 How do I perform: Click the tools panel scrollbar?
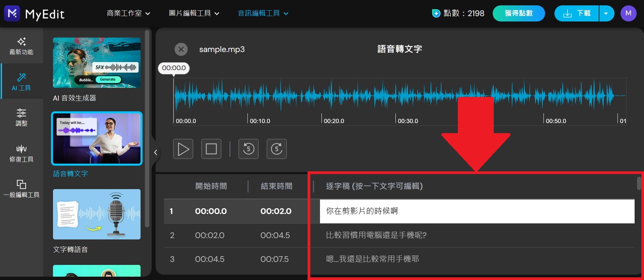[147, 128]
